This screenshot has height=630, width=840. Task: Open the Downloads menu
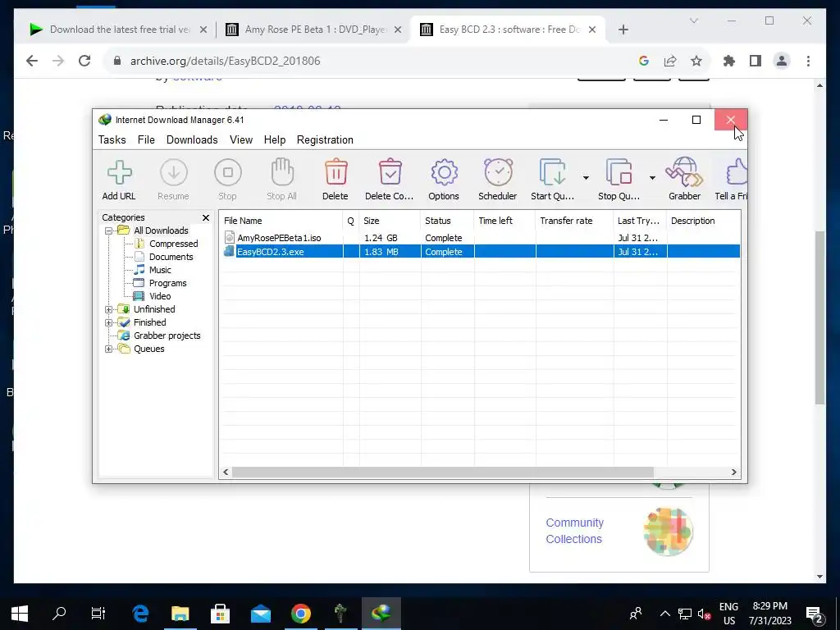[192, 139]
